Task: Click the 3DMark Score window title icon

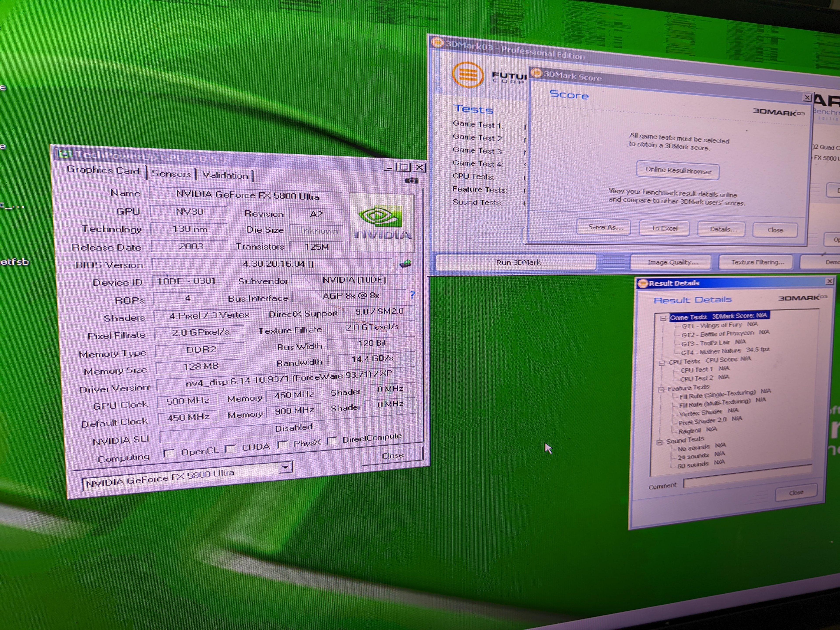Action: pyautogui.click(x=536, y=73)
